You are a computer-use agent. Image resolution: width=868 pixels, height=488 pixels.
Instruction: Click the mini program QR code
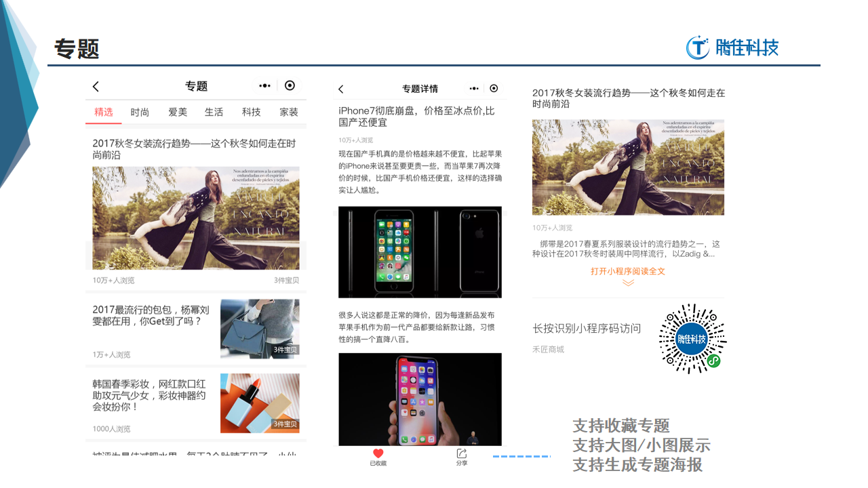[x=692, y=338]
